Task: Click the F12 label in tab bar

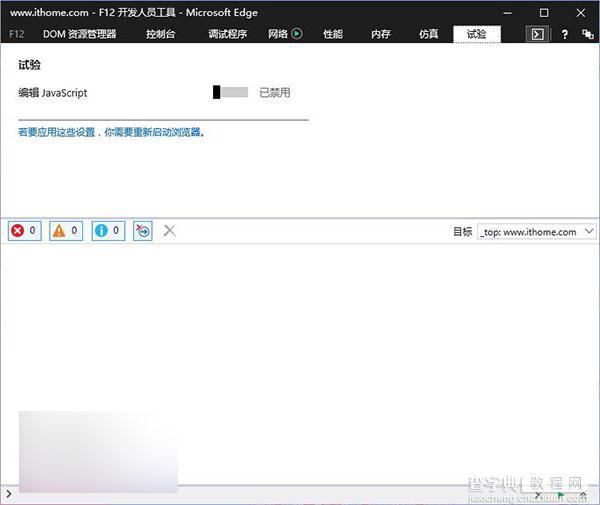Action: coord(17,34)
